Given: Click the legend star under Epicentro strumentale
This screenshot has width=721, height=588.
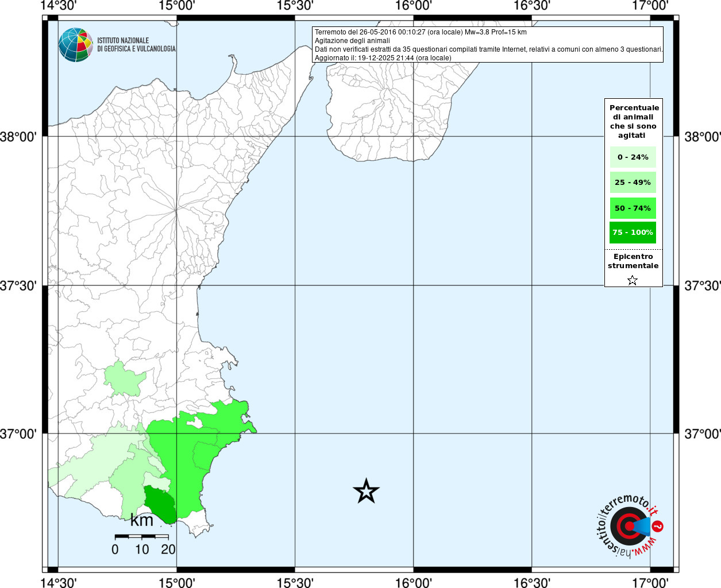Looking at the screenshot, I should click(x=633, y=280).
